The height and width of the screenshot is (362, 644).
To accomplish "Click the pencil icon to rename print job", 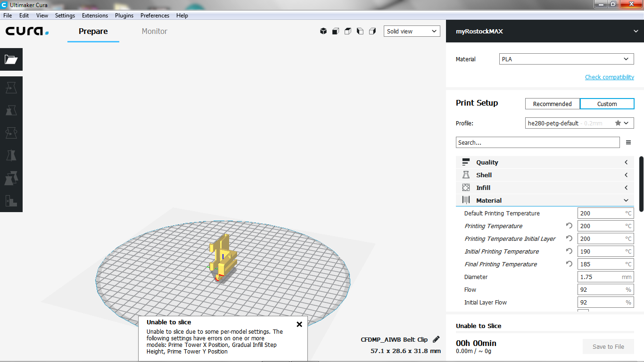I will point(436,339).
